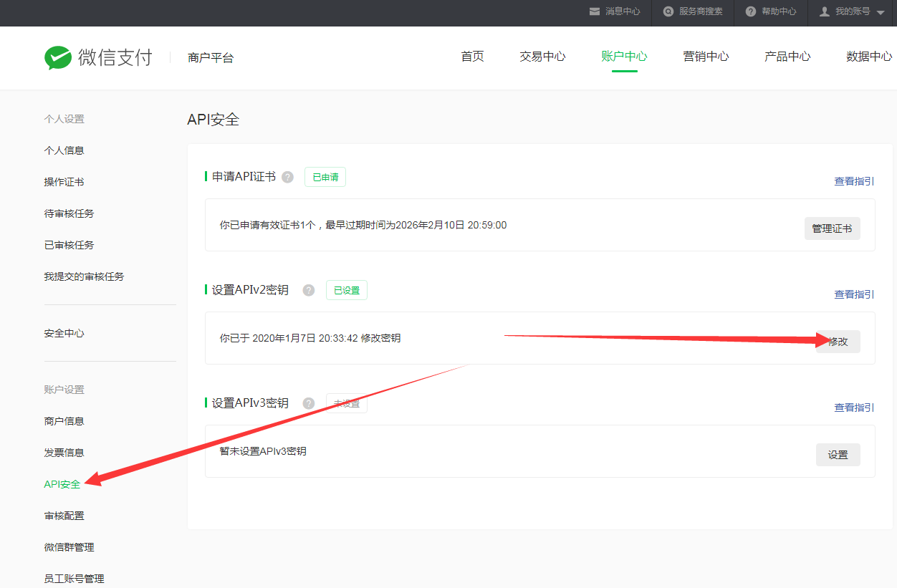The image size is (897, 588).
Task: Open 个人信息 in sidebar
Action: [x=64, y=150]
